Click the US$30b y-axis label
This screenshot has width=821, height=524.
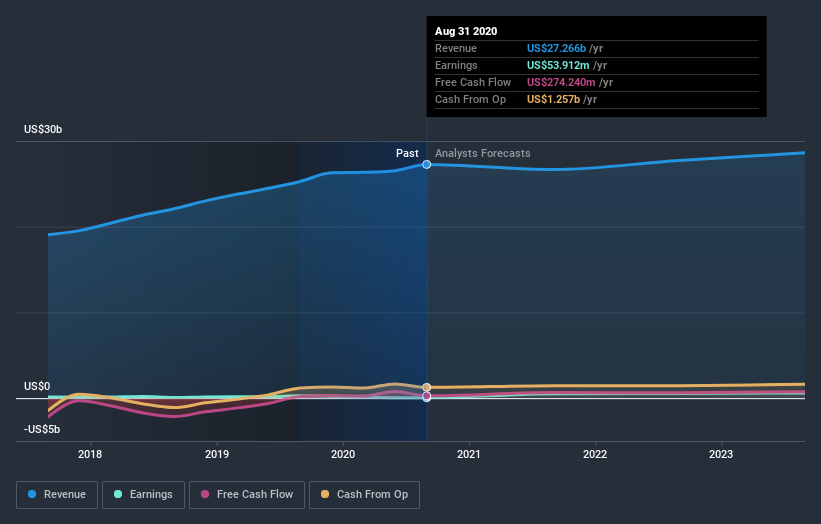click(43, 129)
